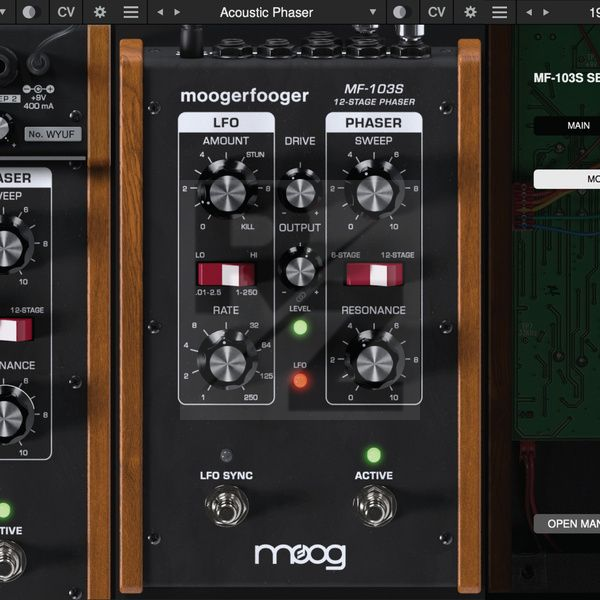Click the Acoustic Phaser preset name
This screenshot has height=600, width=600.
[266, 12]
